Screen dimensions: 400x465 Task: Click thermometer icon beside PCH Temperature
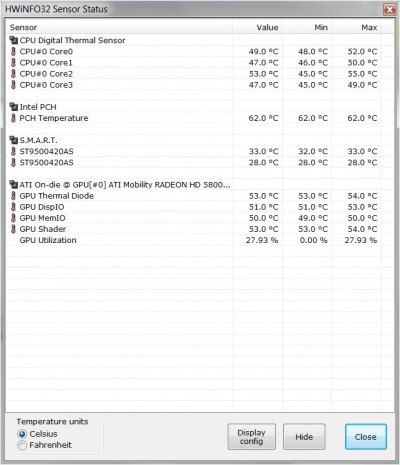click(x=13, y=118)
